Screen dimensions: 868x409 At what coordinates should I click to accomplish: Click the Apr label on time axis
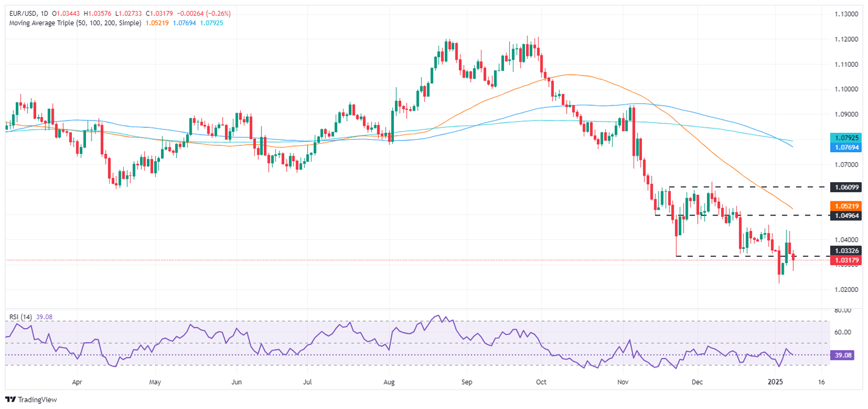77,382
